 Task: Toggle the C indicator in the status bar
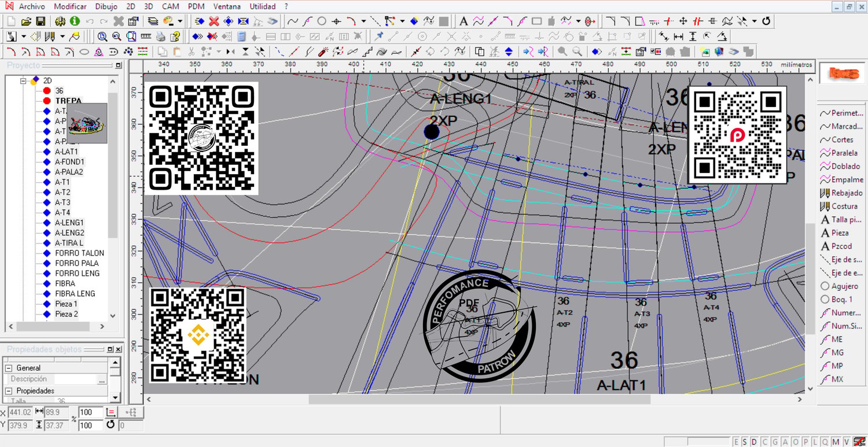[x=764, y=442]
